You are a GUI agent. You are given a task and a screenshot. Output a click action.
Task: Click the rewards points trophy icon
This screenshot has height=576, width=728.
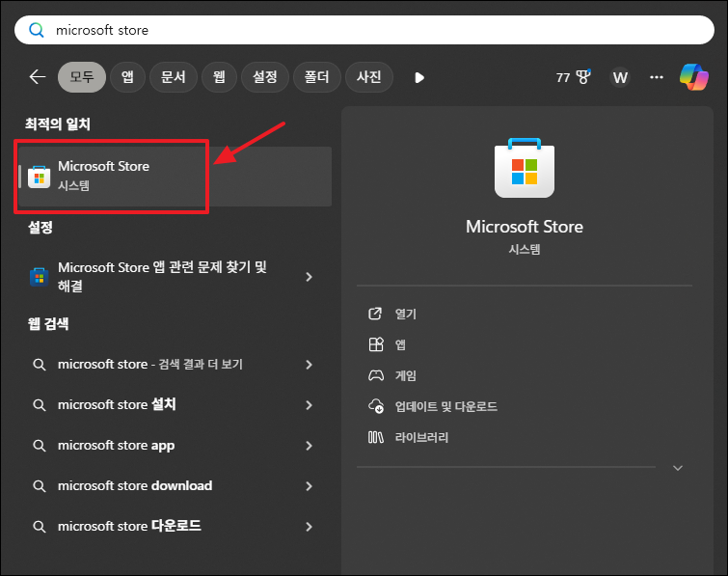pos(583,76)
